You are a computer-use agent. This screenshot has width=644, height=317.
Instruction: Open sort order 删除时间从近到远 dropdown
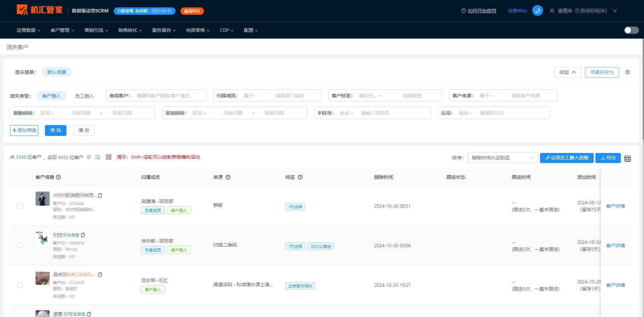pos(503,158)
